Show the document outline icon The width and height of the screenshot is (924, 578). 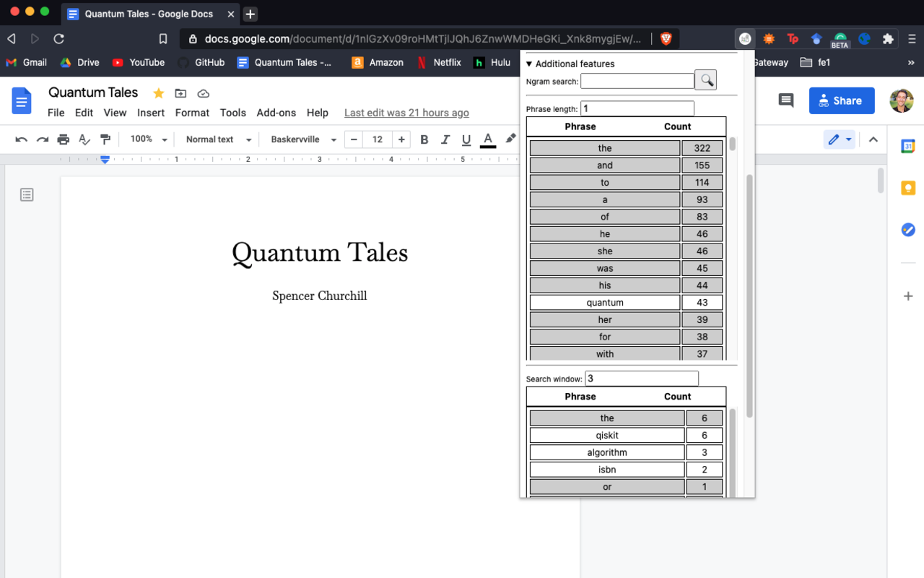coord(27,194)
